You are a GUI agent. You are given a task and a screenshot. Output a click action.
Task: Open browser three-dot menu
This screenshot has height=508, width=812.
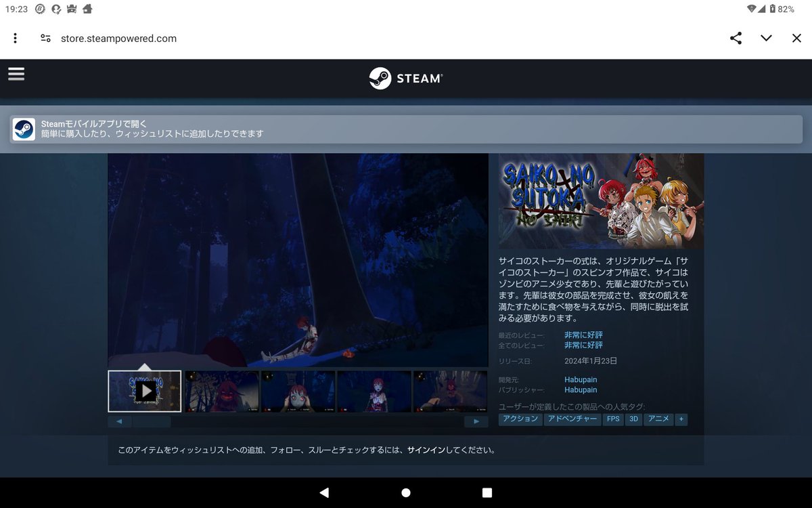click(x=15, y=39)
